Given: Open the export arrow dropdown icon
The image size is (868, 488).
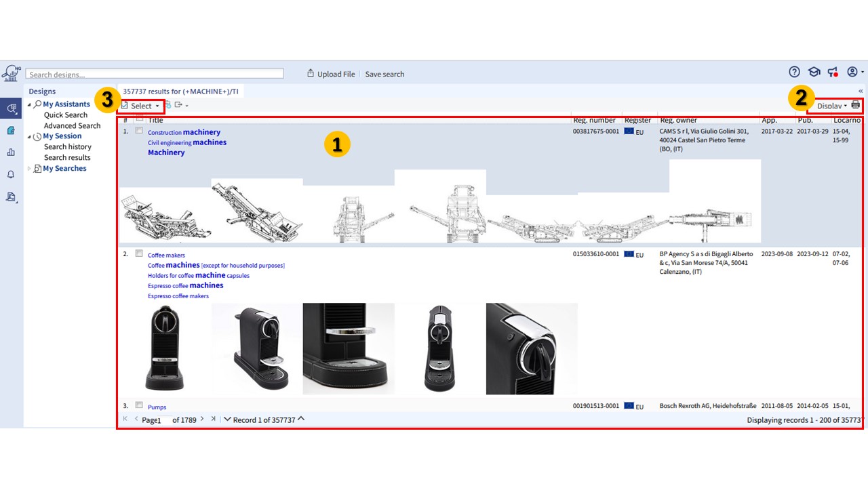Looking at the screenshot, I should tap(181, 105).
